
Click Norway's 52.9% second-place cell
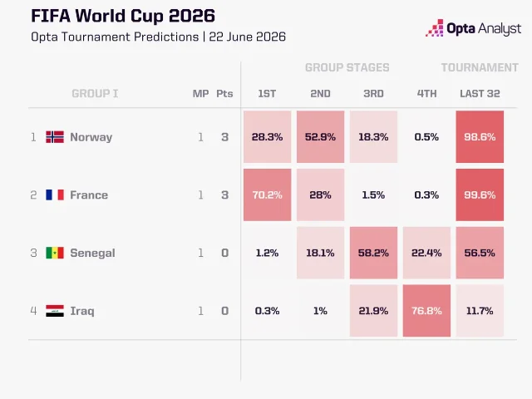pyautogui.click(x=321, y=136)
